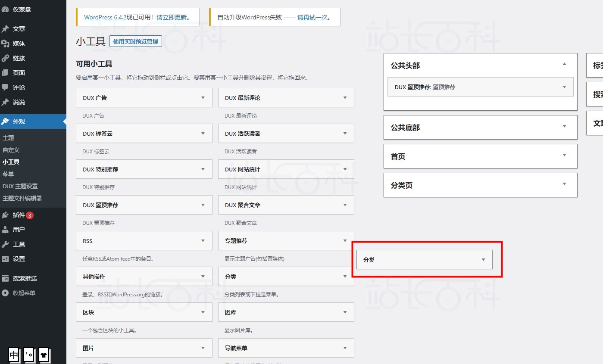Viewport: 603px width, 364px height.
Task: Open 媒体 via its media icon
Action: coord(5,44)
